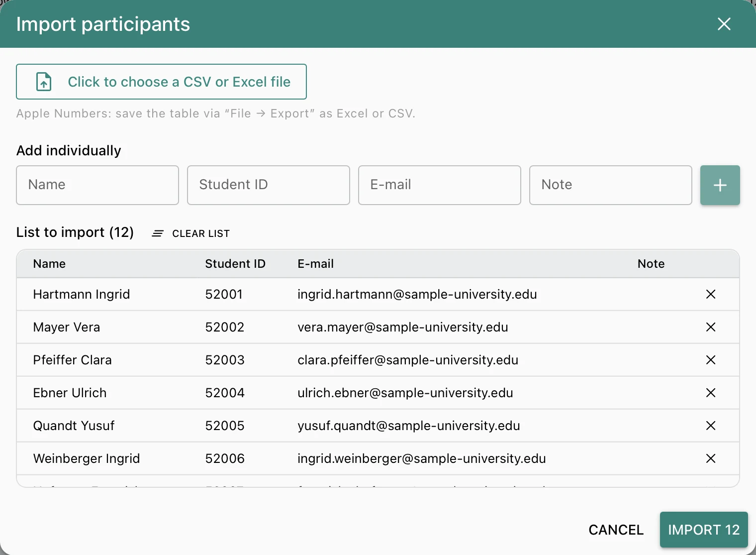Click the Student ID column header

coord(235,264)
